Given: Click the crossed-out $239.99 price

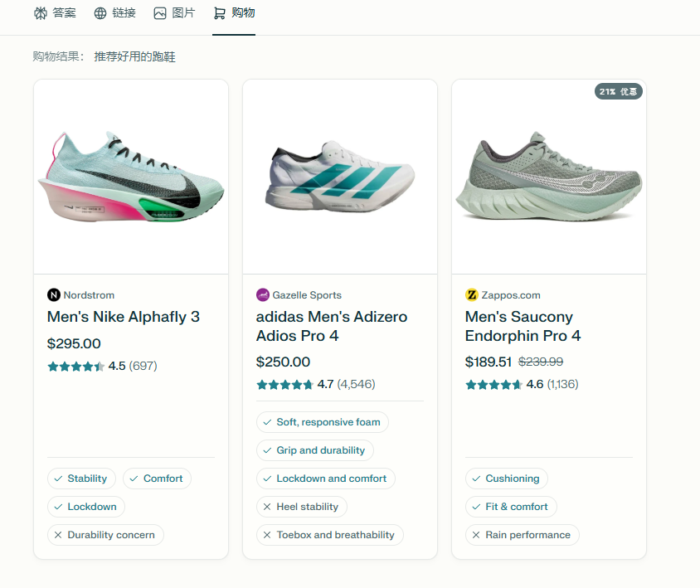Looking at the screenshot, I should point(541,362).
